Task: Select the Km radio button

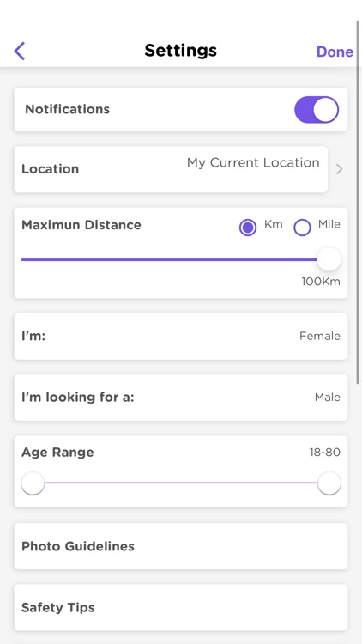Action: (x=248, y=228)
